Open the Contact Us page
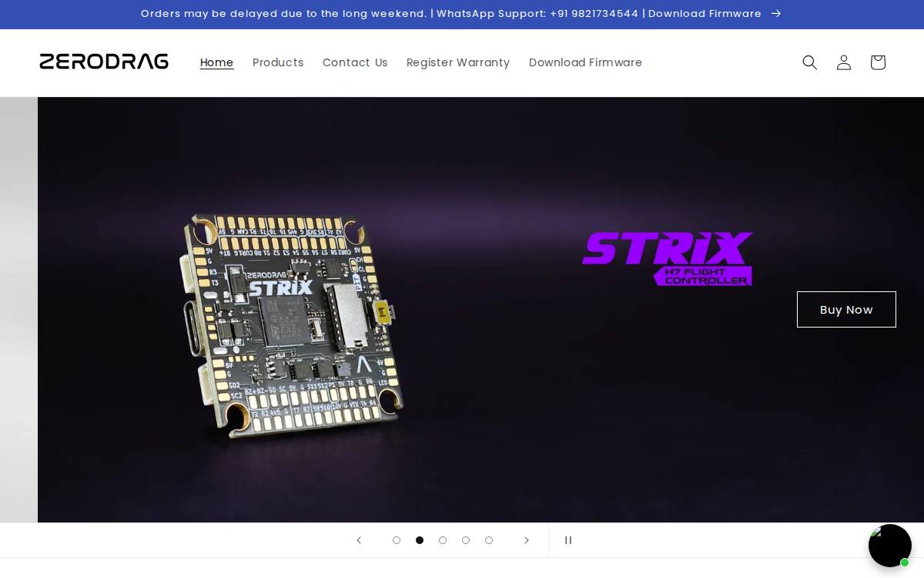 [355, 62]
